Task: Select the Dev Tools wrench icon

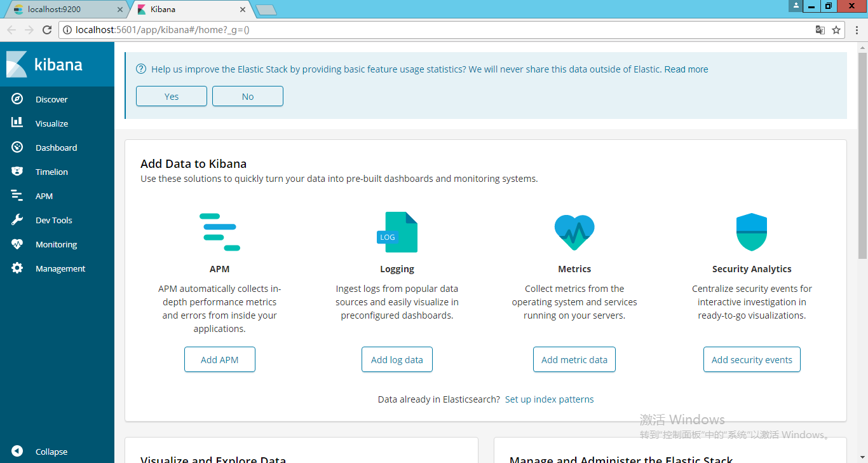Action: point(17,219)
